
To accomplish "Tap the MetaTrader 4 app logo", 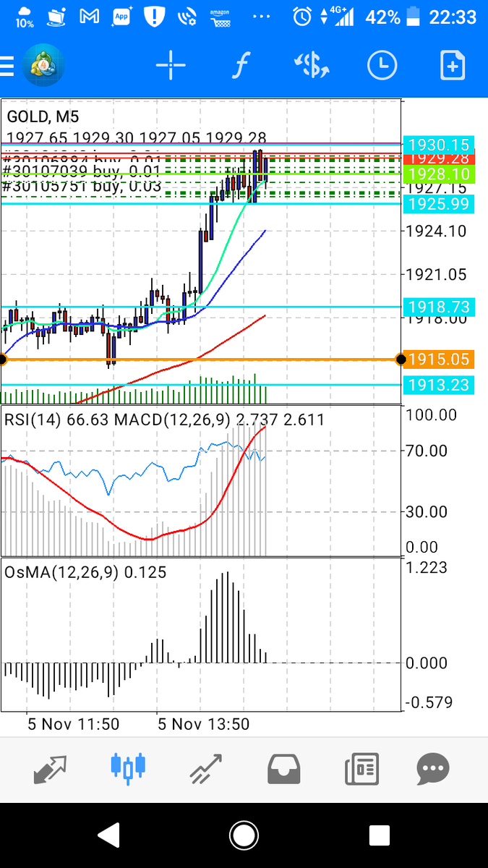I will click(x=44, y=67).
